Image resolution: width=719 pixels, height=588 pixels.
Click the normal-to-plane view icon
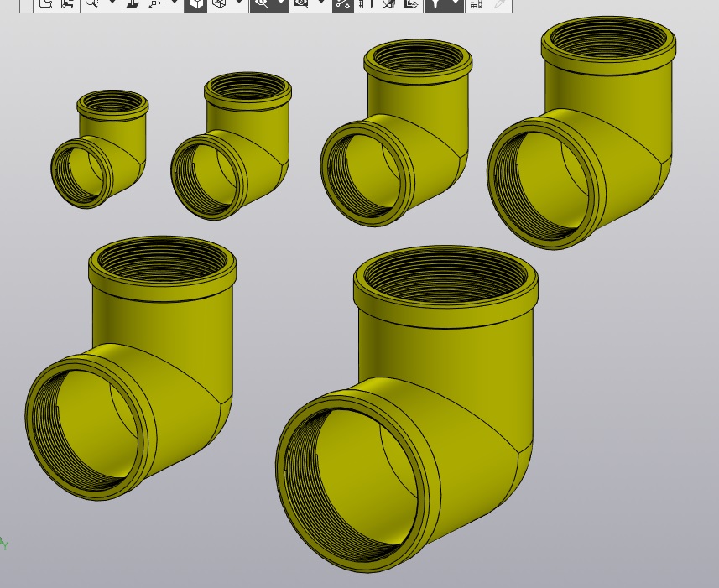click(x=133, y=4)
